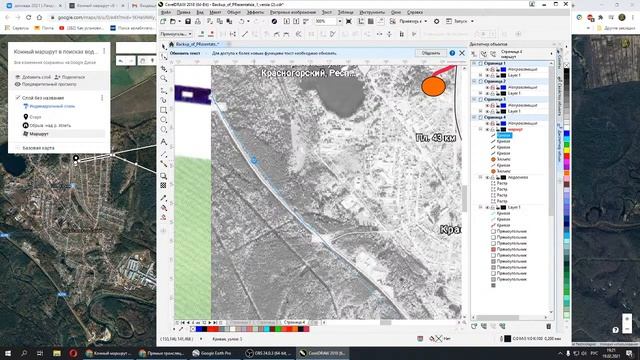The image size is (640, 360).
Task: Click 'Предварительный просмотр' link
Action: coord(46,84)
